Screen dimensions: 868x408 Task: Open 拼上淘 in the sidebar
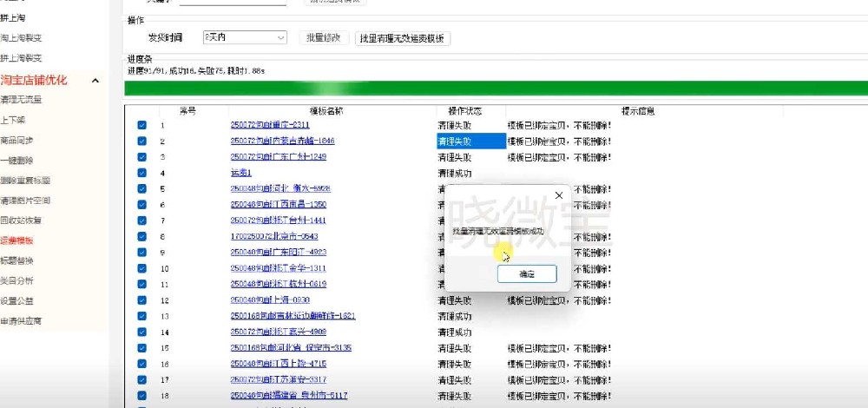(13, 18)
